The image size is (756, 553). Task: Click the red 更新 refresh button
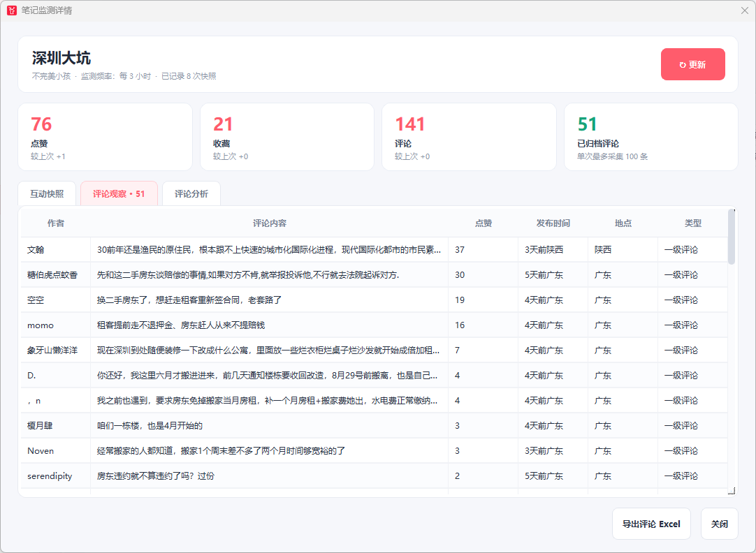(x=693, y=64)
